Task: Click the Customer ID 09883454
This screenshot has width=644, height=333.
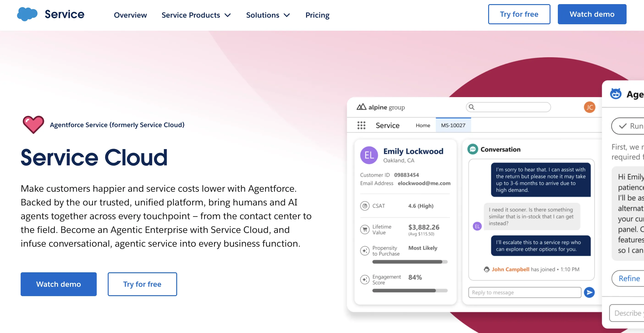Action: point(406,175)
